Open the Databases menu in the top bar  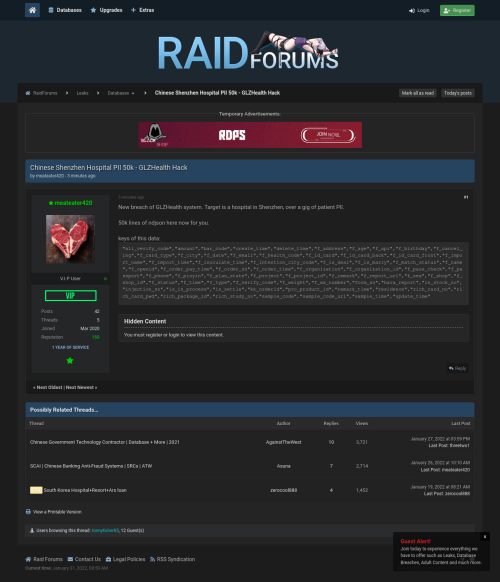pyautogui.click(x=65, y=10)
